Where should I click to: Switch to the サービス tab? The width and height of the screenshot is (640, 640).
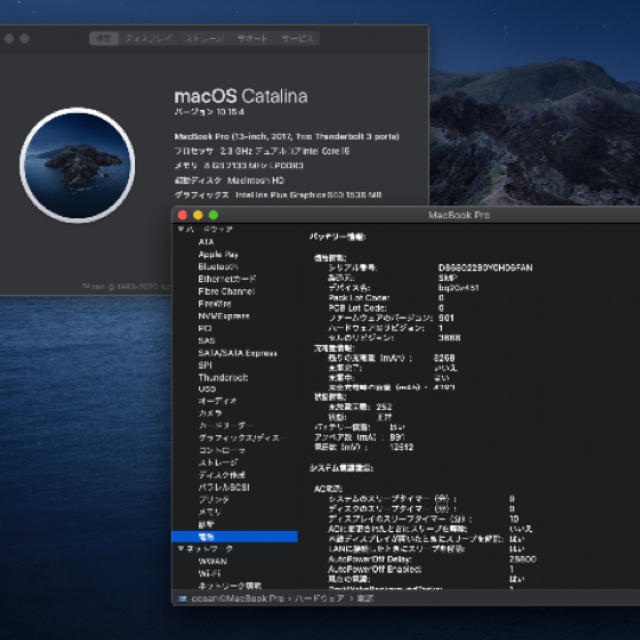click(298, 38)
